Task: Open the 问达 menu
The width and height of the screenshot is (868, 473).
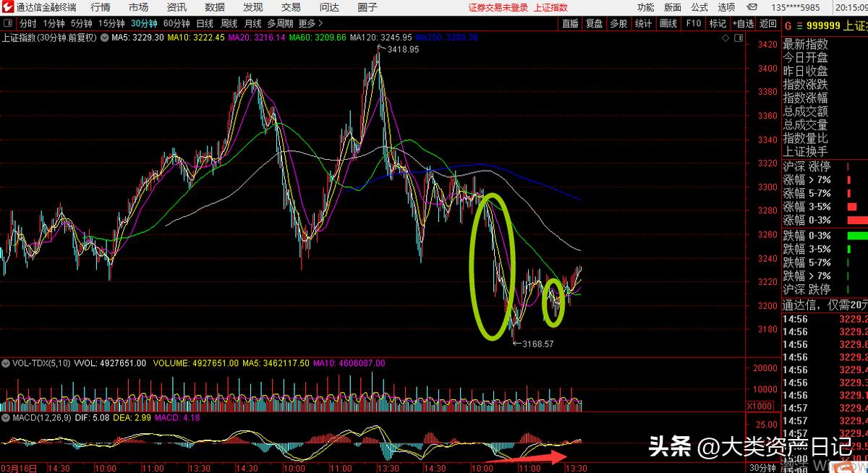Action: pyautogui.click(x=329, y=7)
